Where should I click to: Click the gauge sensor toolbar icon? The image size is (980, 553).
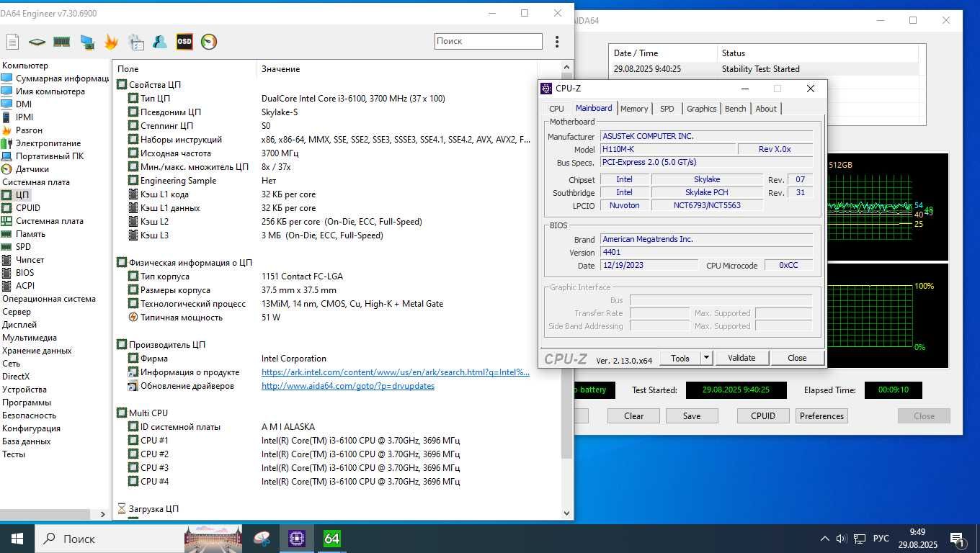point(209,42)
